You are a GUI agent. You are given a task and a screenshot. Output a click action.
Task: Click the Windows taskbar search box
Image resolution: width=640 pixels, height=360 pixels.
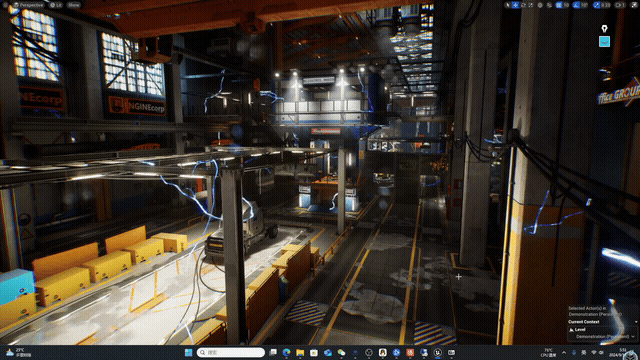tap(231, 352)
